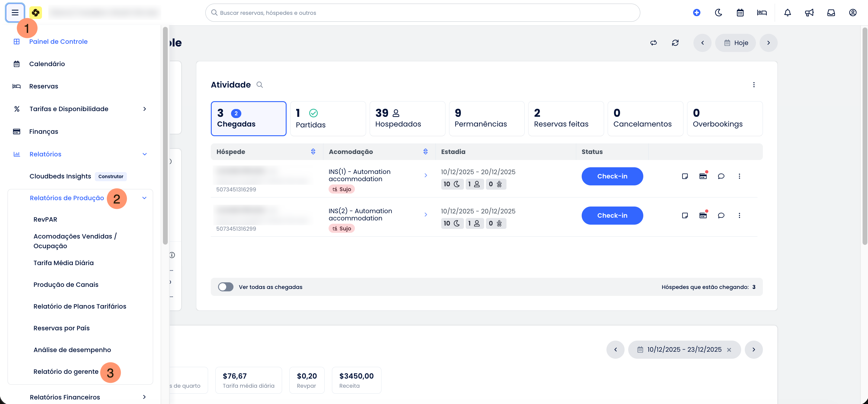Click the megaphone announcements icon
This screenshot has width=868, height=404.
tap(809, 12)
